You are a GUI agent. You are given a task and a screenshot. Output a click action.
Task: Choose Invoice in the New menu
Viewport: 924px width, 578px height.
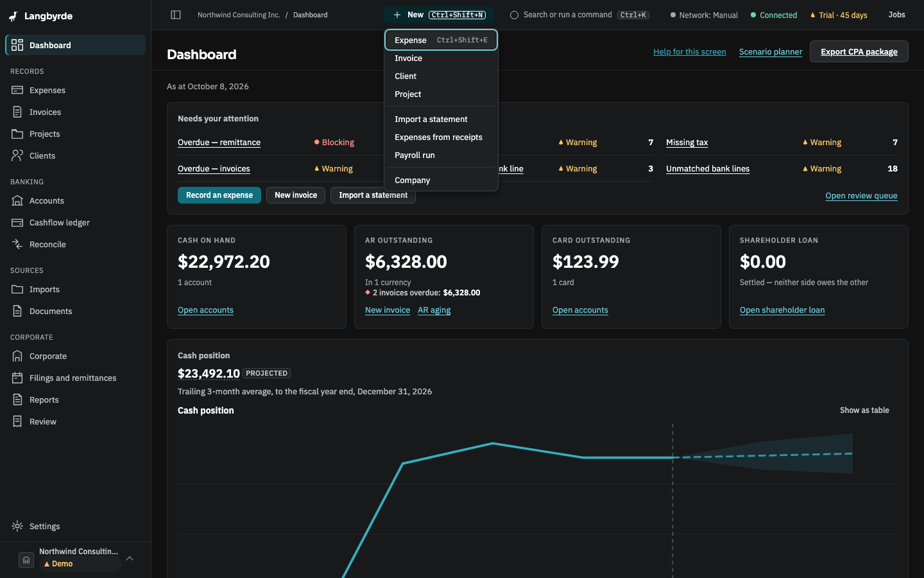pos(441,58)
